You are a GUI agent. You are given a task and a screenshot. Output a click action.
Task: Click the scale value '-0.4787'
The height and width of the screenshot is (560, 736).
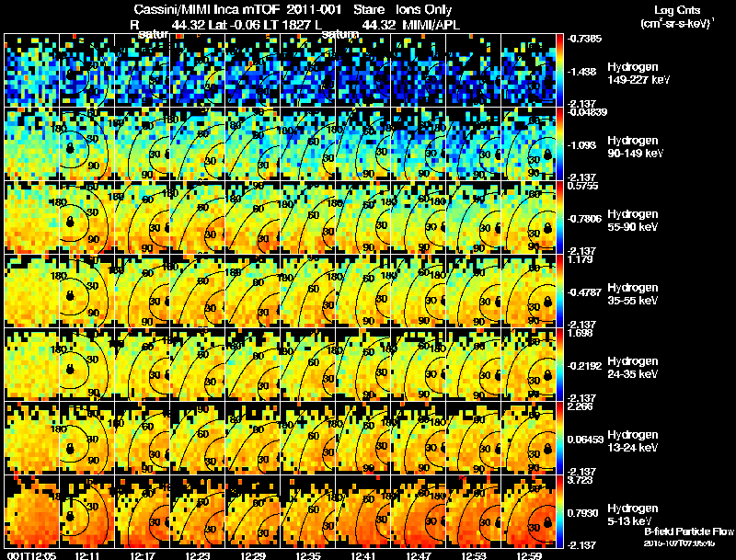pyautogui.click(x=584, y=292)
